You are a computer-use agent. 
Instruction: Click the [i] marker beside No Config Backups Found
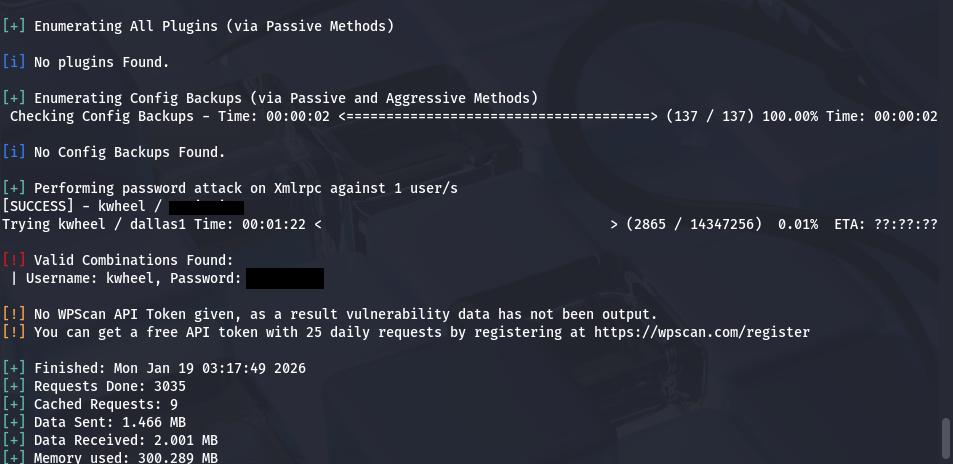(14, 152)
